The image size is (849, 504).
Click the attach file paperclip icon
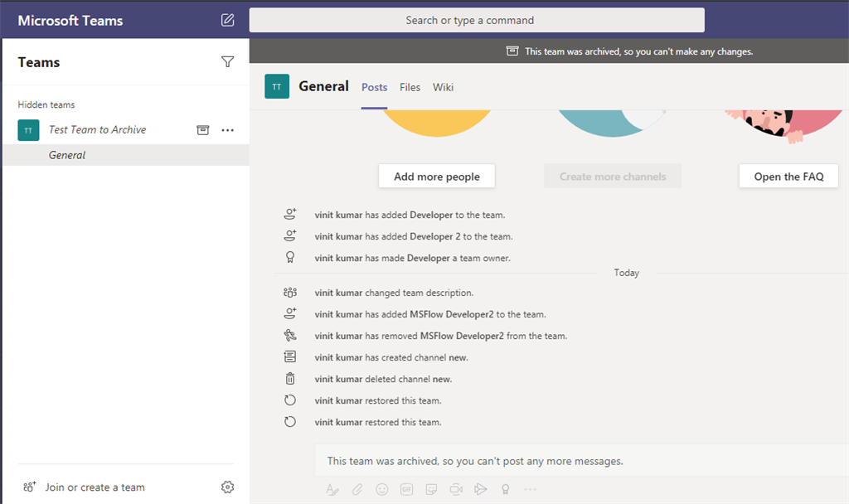click(x=357, y=489)
